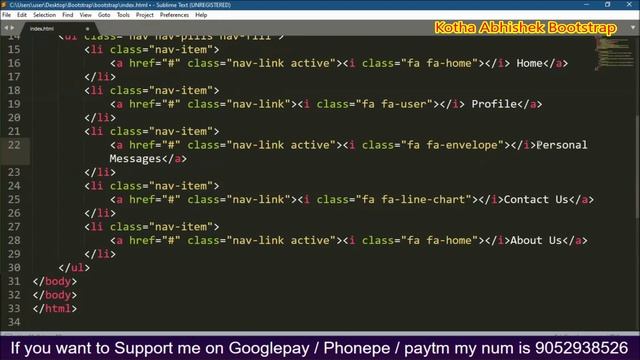
Task: Place cursor on About Us text
Action: [536, 240]
